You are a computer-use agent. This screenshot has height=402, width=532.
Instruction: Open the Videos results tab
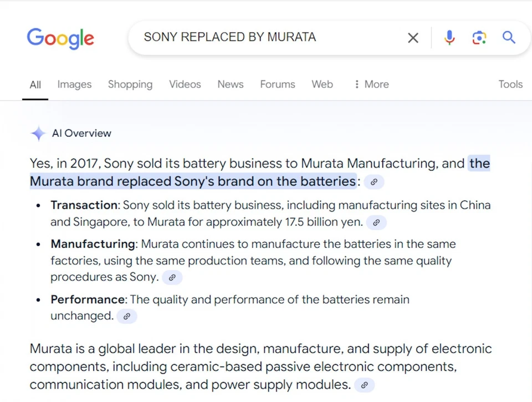pos(185,84)
